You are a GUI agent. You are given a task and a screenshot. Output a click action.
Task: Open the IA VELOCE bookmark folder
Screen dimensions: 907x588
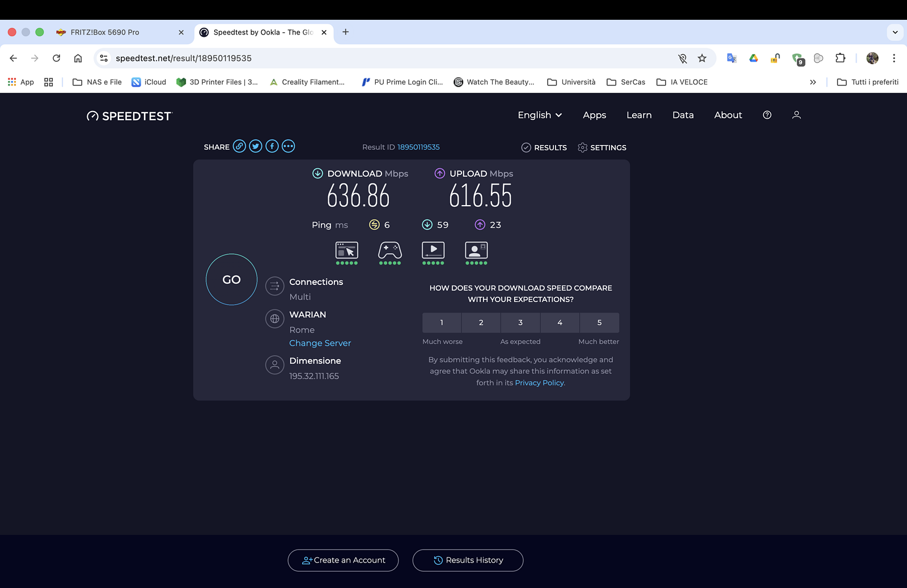click(x=682, y=82)
